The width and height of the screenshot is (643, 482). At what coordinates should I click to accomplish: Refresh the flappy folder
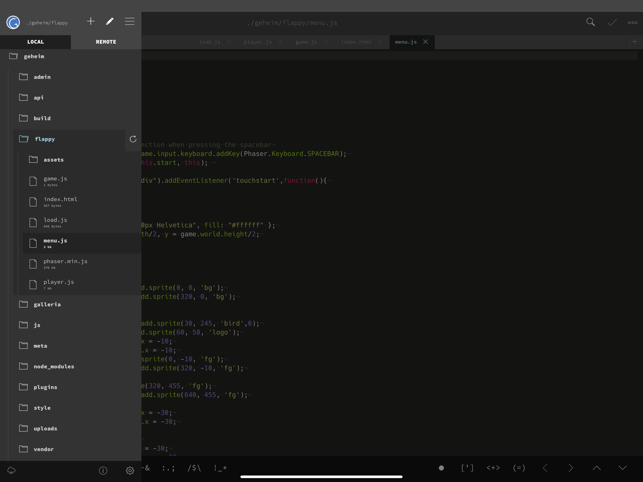133,139
